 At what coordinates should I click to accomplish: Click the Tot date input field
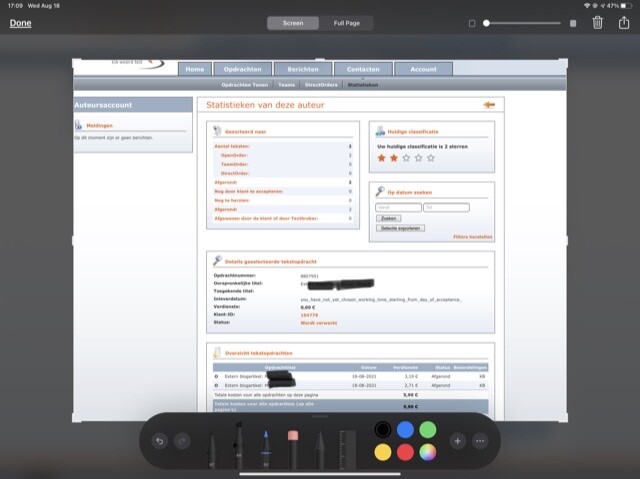click(x=446, y=207)
